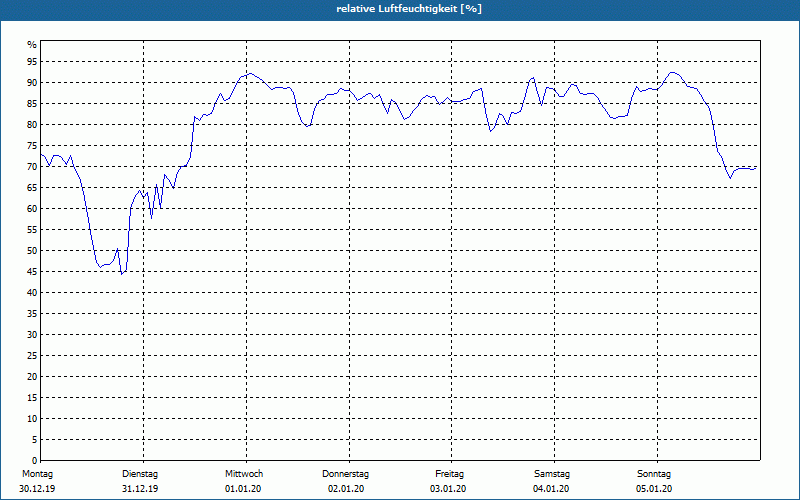Click the '01.01.20' date label
The width and height of the screenshot is (800, 500).
[x=243, y=489]
